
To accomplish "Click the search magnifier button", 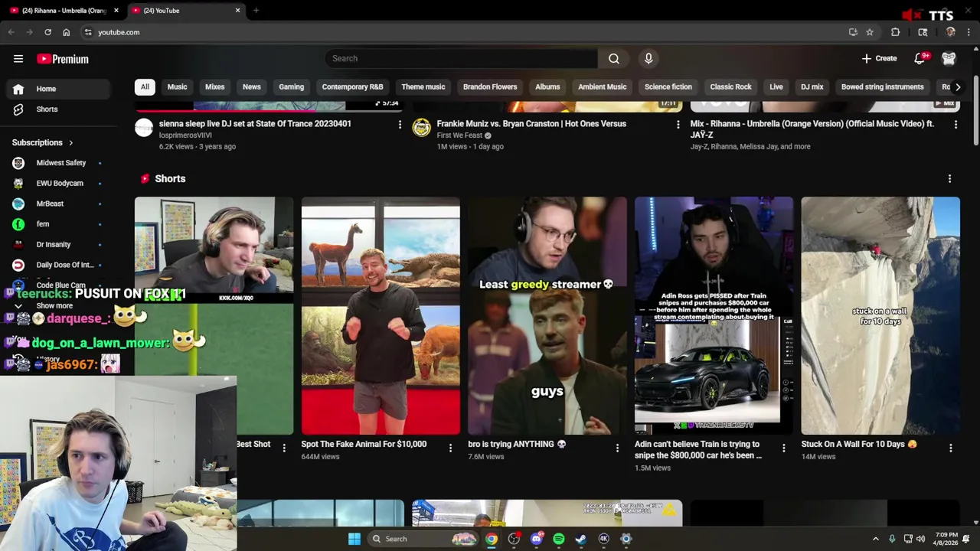I will click(x=614, y=59).
